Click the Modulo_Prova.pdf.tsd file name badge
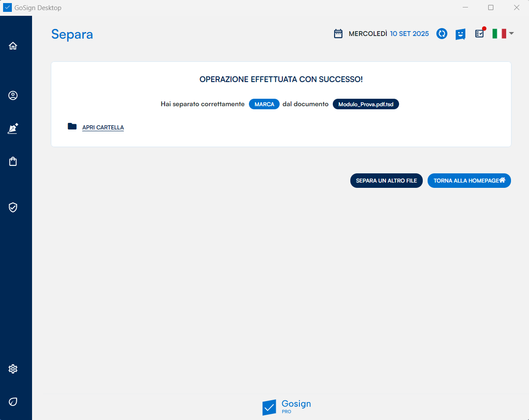Viewport: 529px width, 420px height. click(366, 104)
